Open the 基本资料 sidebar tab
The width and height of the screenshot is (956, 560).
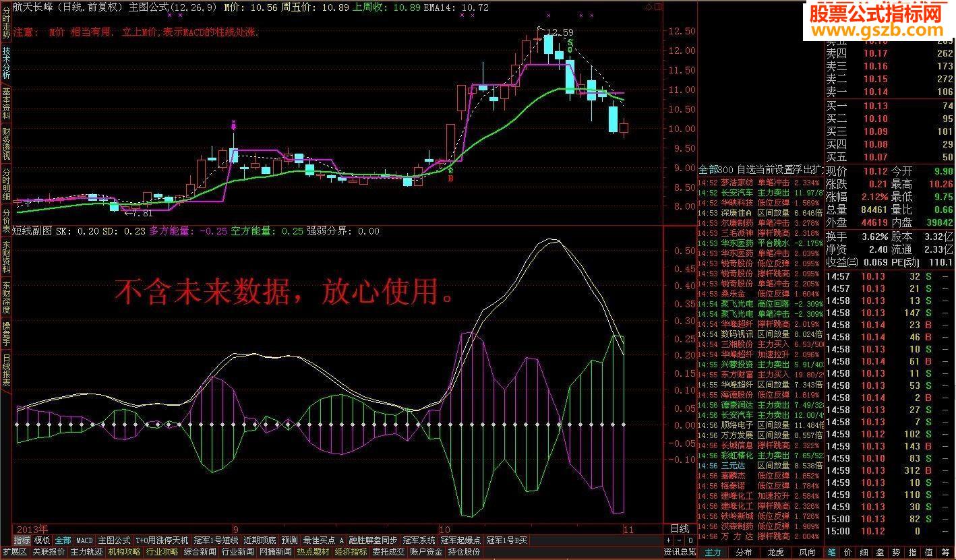pos(6,103)
